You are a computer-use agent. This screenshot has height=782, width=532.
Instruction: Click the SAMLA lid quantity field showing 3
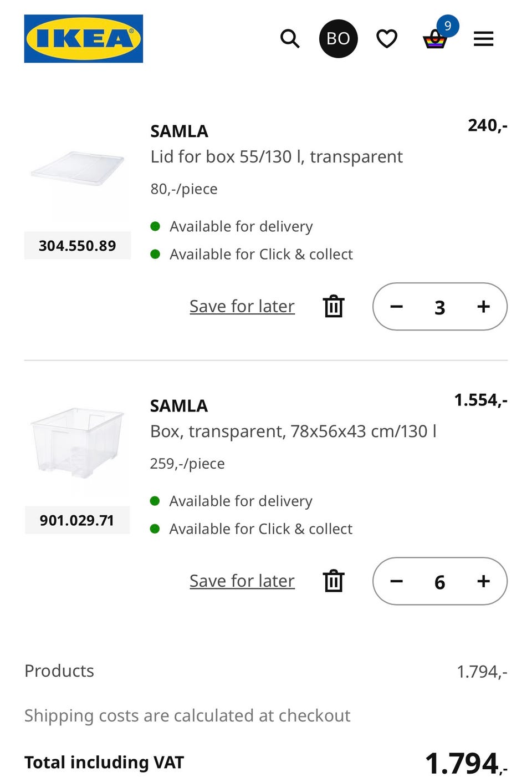pos(439,307)
